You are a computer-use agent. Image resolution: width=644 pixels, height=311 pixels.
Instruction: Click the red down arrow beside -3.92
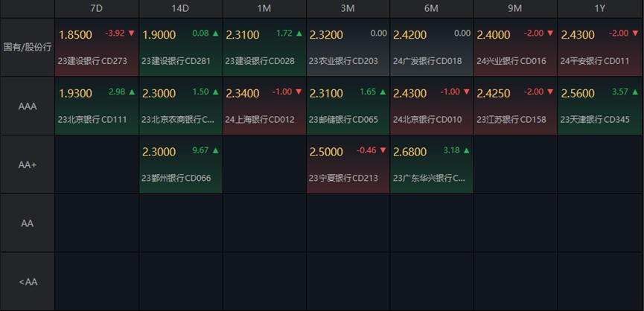tap(132, 33)
